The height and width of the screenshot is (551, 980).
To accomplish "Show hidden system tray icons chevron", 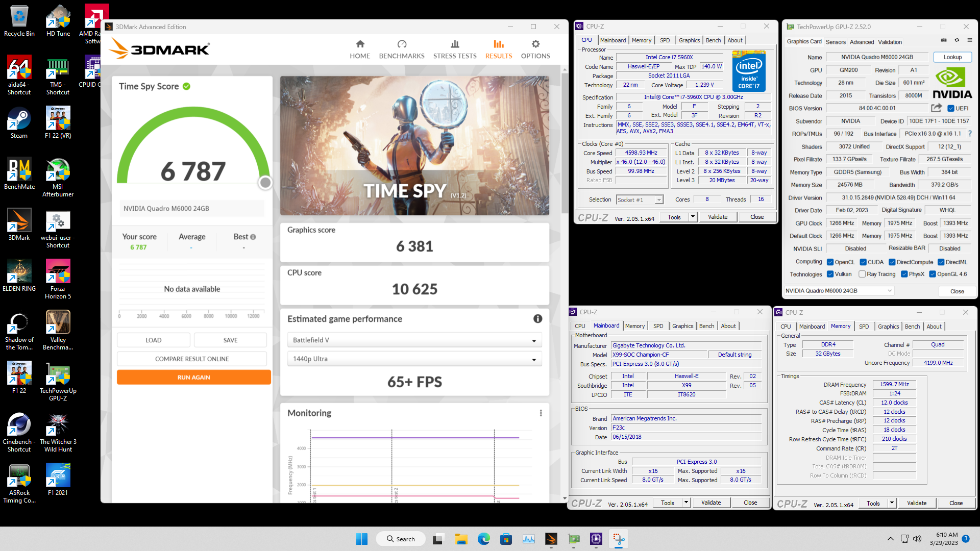I will pyautogui.click(x=891, y=539).
